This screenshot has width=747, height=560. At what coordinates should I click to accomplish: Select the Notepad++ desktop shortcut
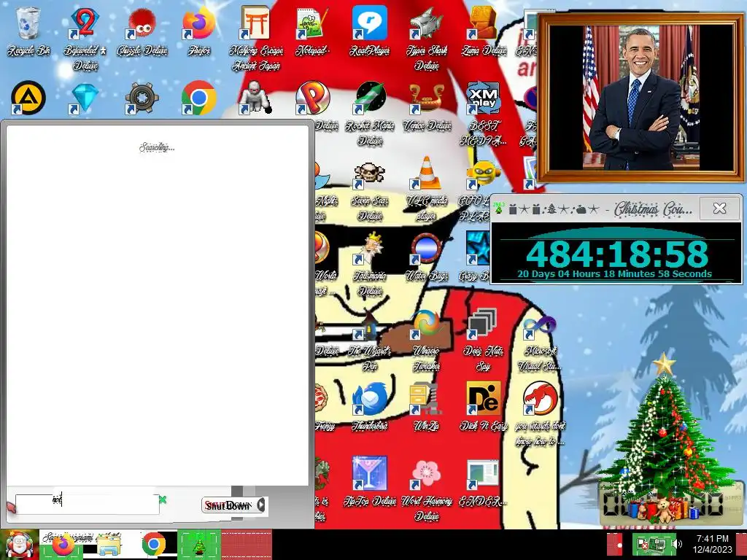(312, 29)
